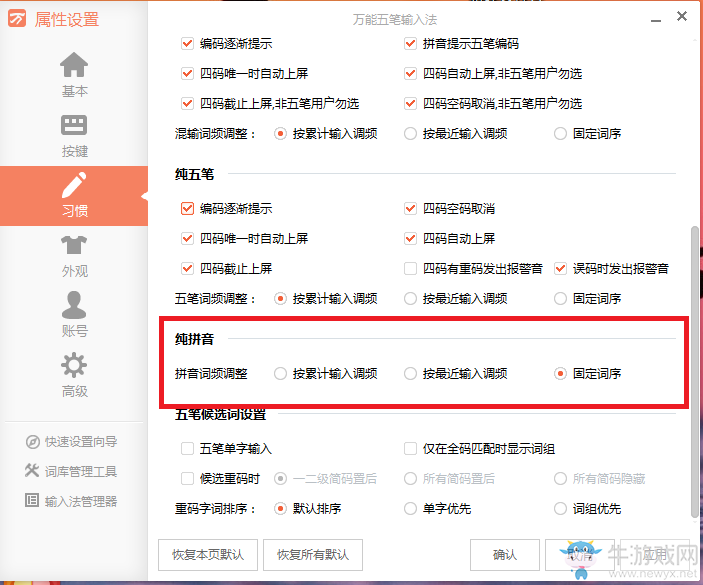Enable 五笔单字输入 checkbox
This screenshot has width=703, height=585.
click(x=187, y=449)
